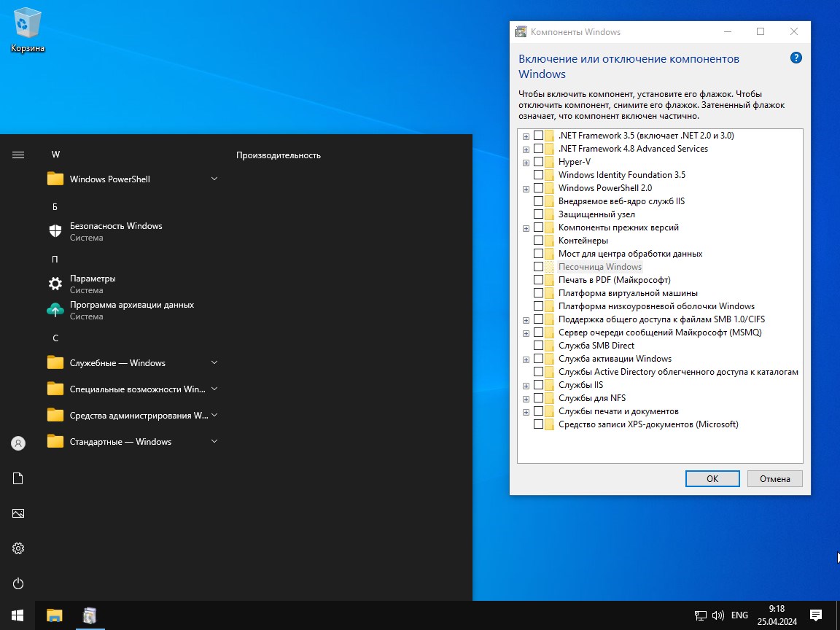The width and height of the screenshot is (840, 630).
Task: Click the Windows Features title bar icon
Action: (521, 31)
